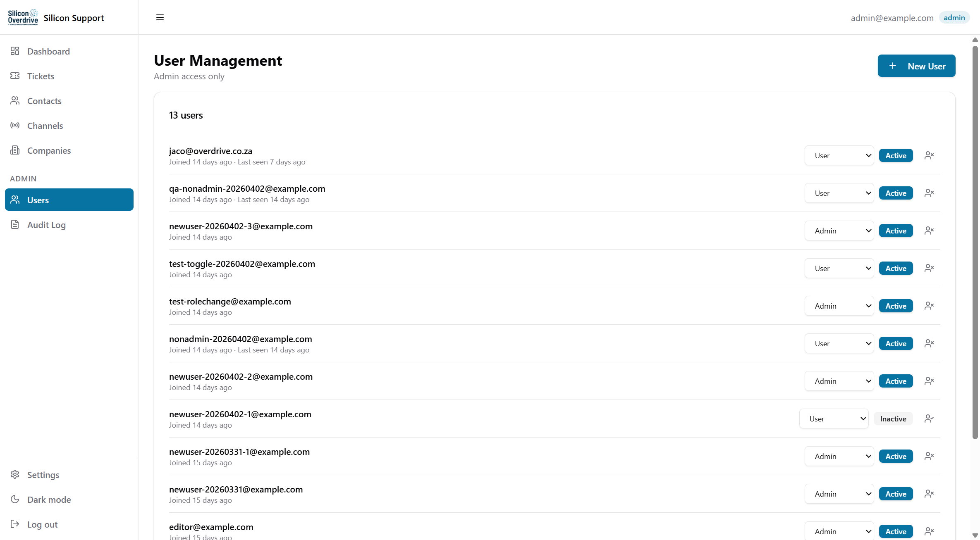Click the admin role badge
980x540 pixels.
[954, 17]
